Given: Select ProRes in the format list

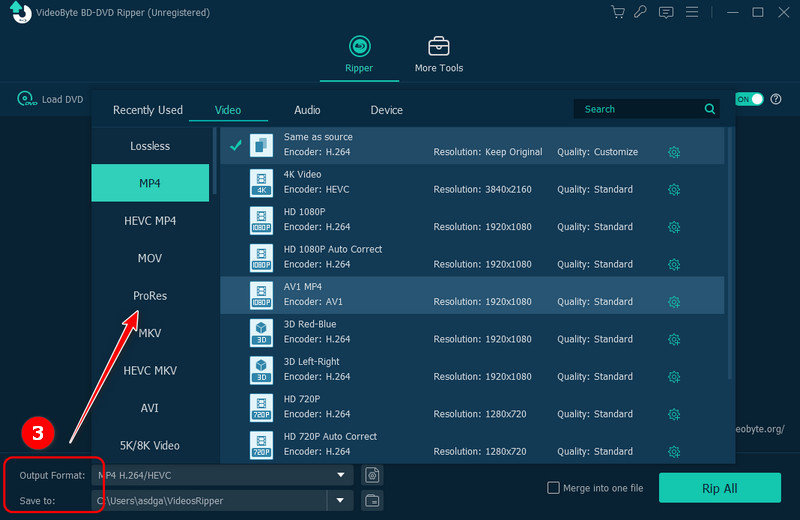Looking at the screenshot, I should [x=150, y=296].
